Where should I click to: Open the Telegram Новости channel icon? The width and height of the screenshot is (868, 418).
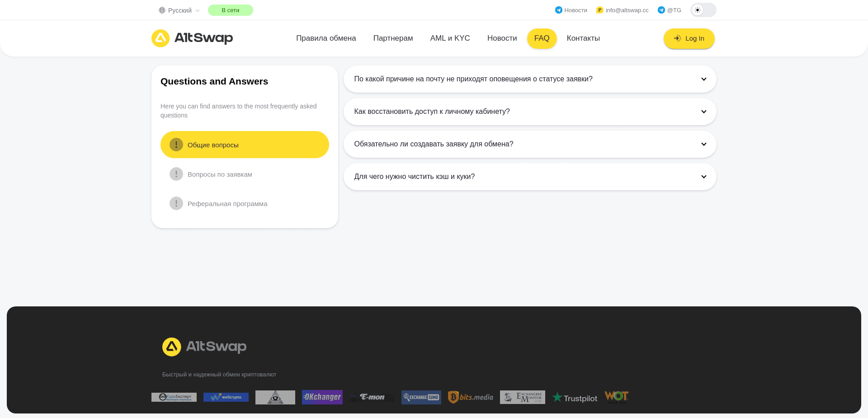coord(559,10)
